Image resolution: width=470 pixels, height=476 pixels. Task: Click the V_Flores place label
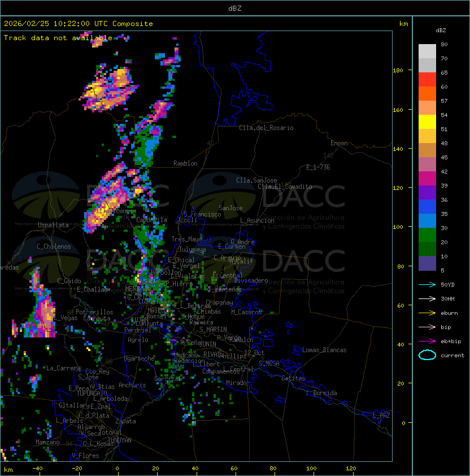(85, 456)
